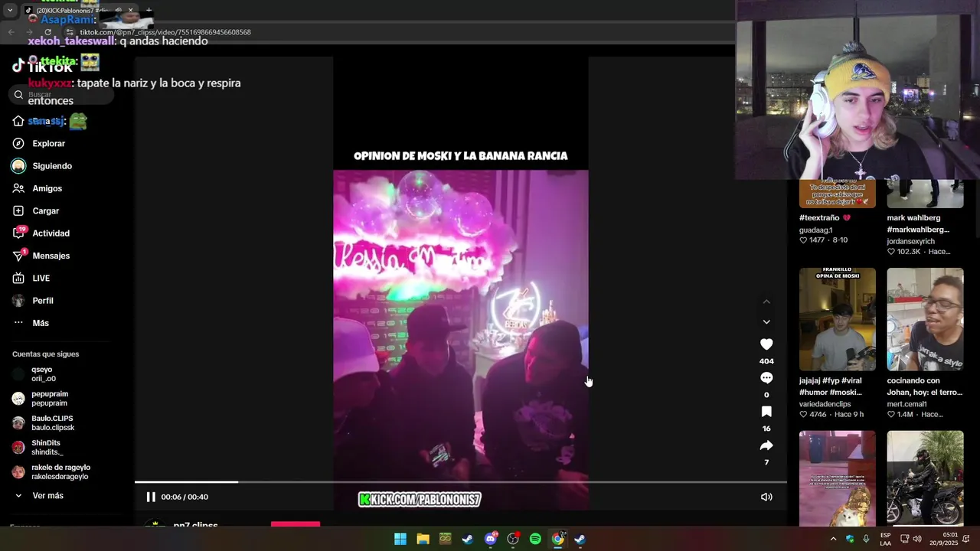
Task: Open the ESP LAA language switcher
Action: click(885, 540)
